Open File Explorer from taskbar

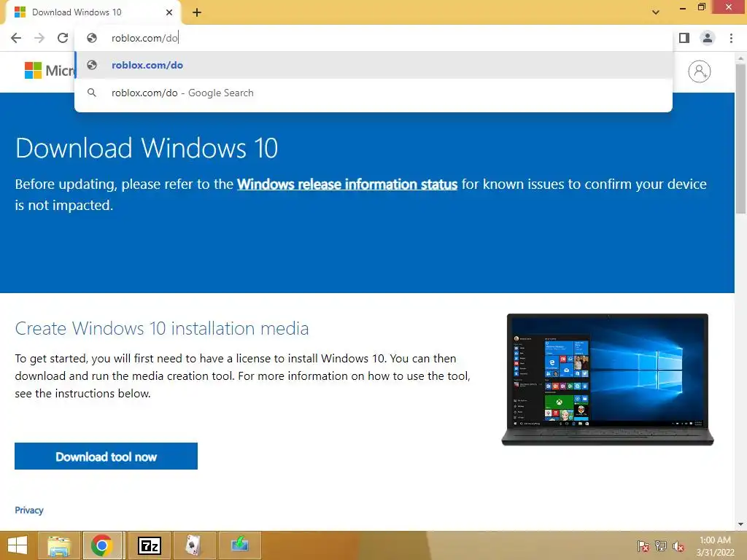[59, 545]
